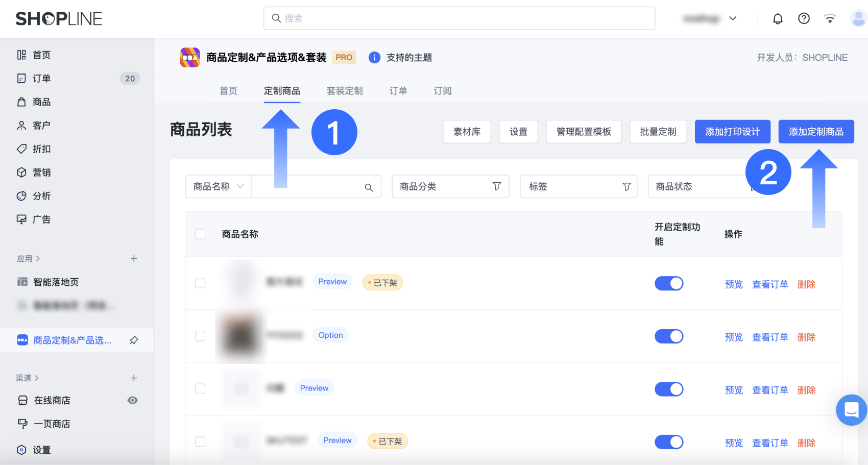Viewport: 868px width, 465px height.
Task: Open 一页商店 one-page store icon
Action: [x=22, y=424]
